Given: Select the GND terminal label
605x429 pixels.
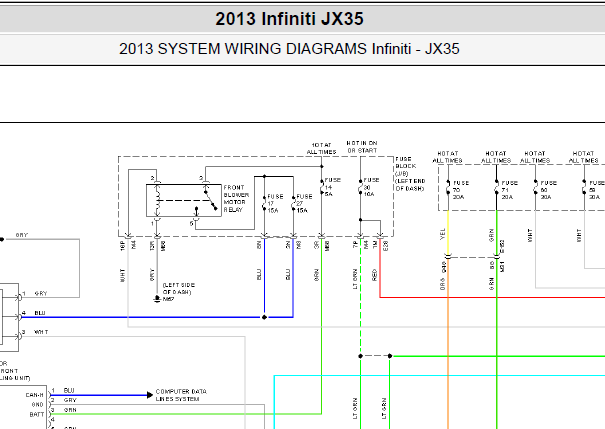Looking at the screenshot, I should [x=37, y=405].
